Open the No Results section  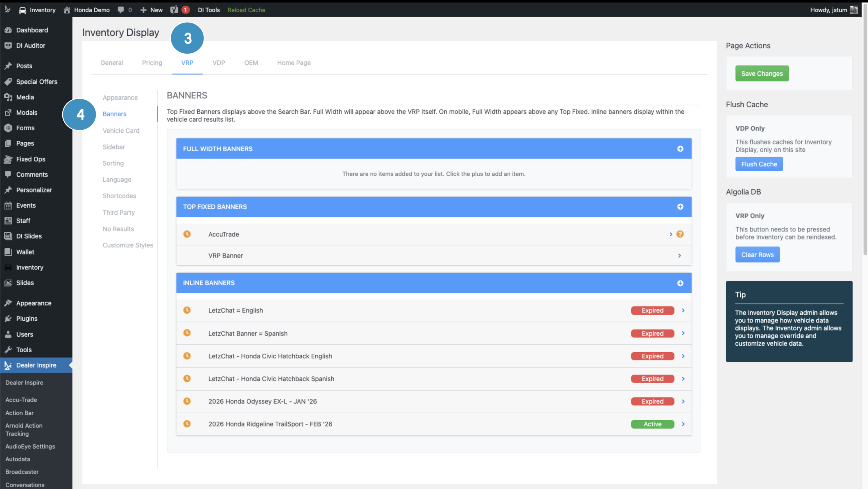[x=118, y=229]
